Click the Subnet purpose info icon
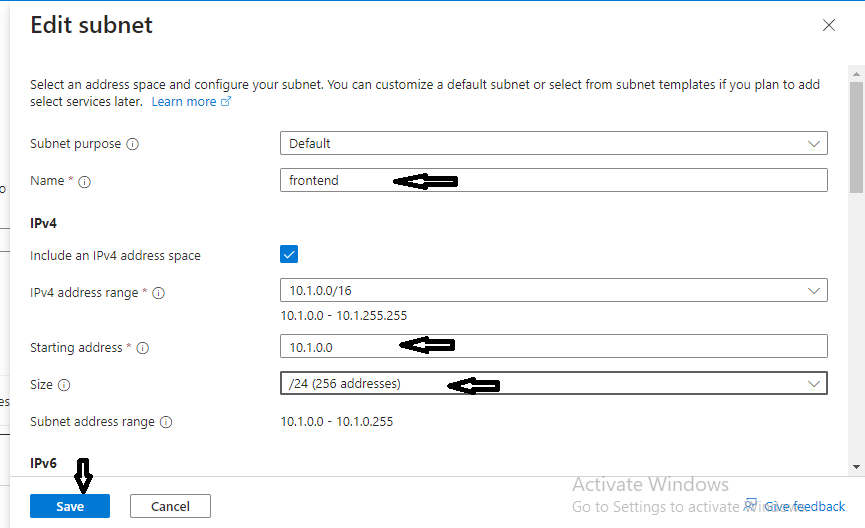Screen dimensions: 865x528 point(133,144)
